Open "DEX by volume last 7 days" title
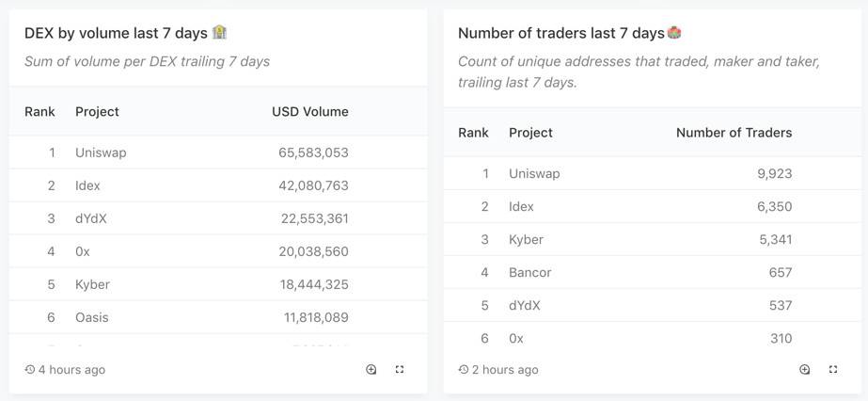The image size is (868, 401). (x=116, y=33)
